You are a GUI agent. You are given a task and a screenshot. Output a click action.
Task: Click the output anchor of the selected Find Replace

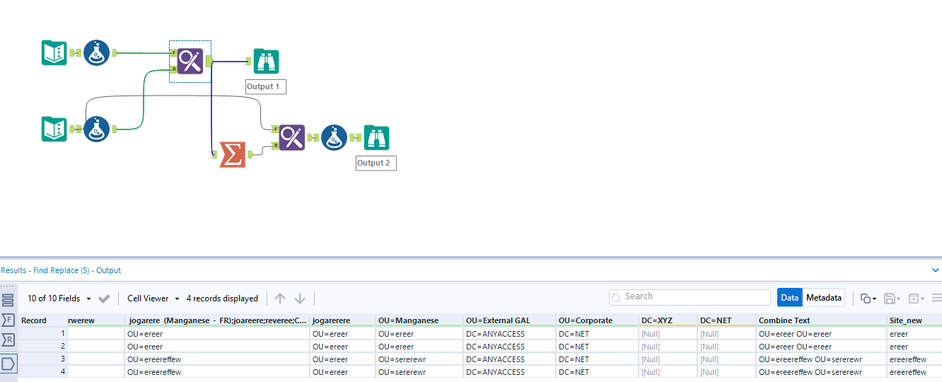(208, 61)
